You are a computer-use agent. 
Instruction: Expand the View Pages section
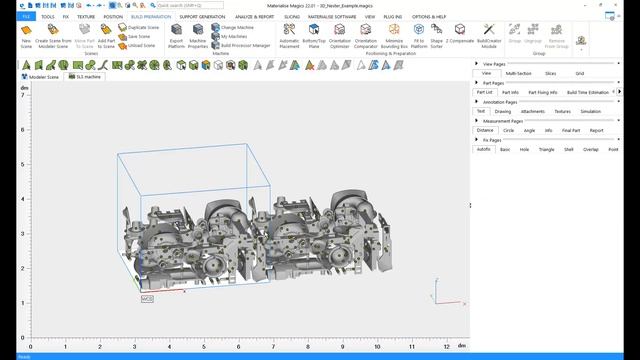[476, 64]
